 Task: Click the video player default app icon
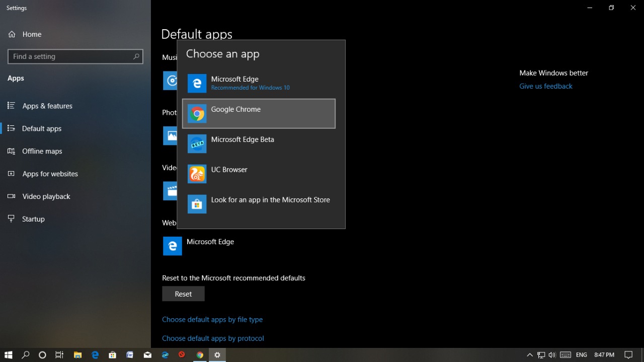pyautogui.click(x=170, y=191)
